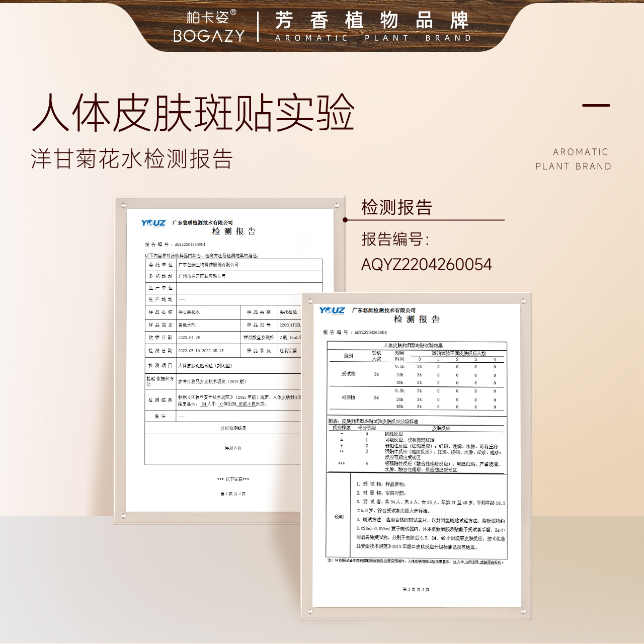The height and width of the screenshot is (644, 644).
Task: Click the 受试物 row in results table
Action: pos(417,374)
